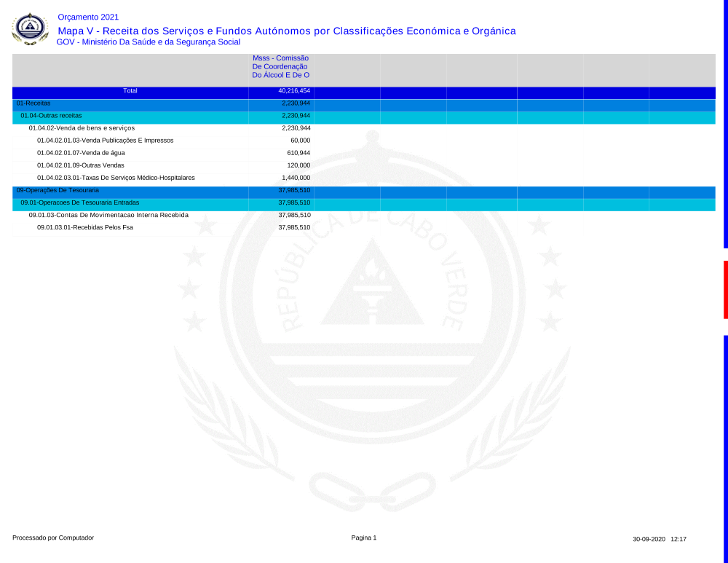Click 'Venda Publicações E Impressos' line item
728x563 pixels.
pos(105,141)
